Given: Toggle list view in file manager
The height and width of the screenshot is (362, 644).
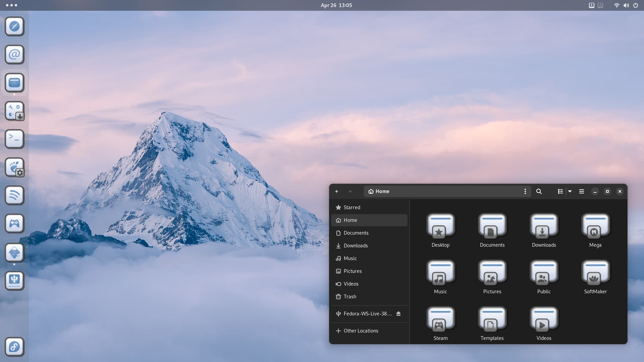Looking at the screenshot, I should (560, 191).
